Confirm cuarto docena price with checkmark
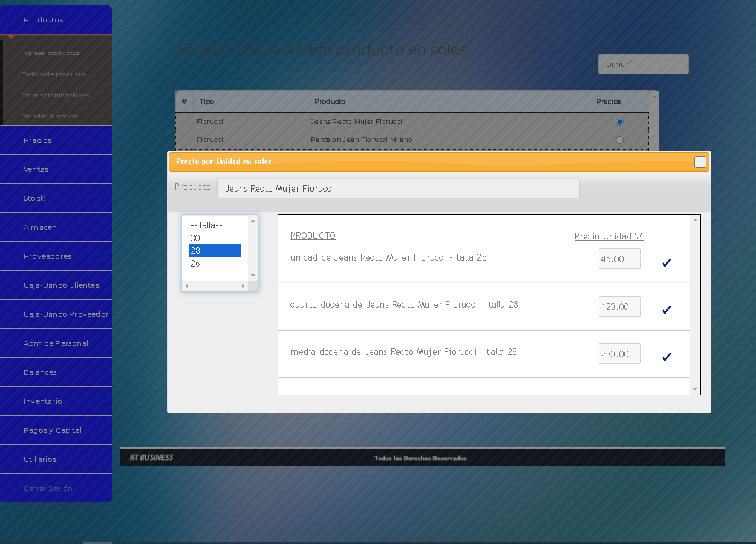 click(x=666, y=309)
